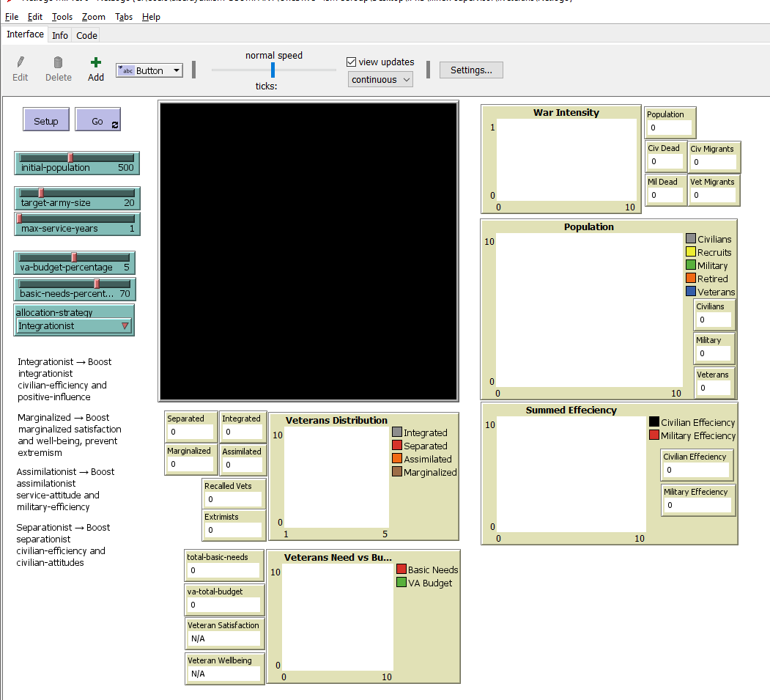Open the allocation-strategy Integrationist chooser

point(73,326)
